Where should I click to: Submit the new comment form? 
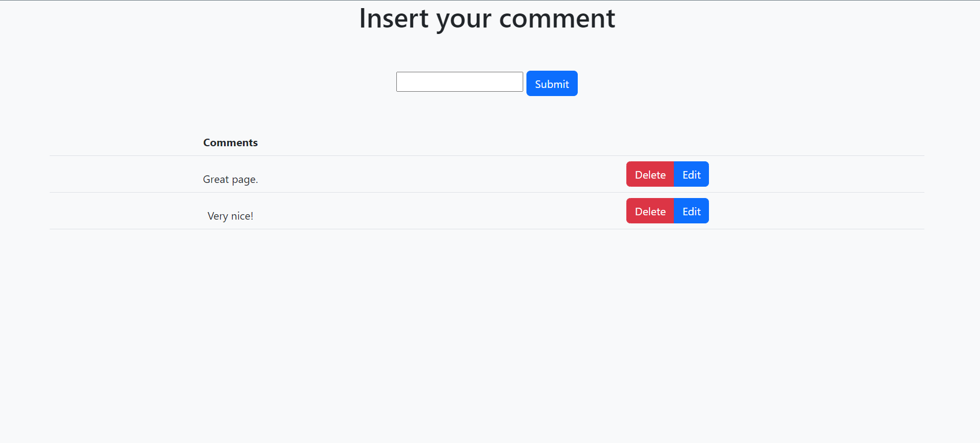tap(551, 84)
